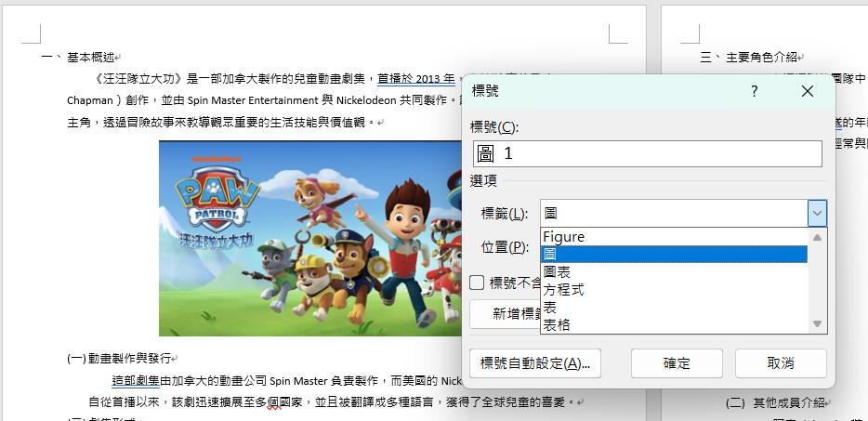Click the underlined text 首播於 2013 年
The width and height of the screenshot is (868, 421).
point(415,79)
